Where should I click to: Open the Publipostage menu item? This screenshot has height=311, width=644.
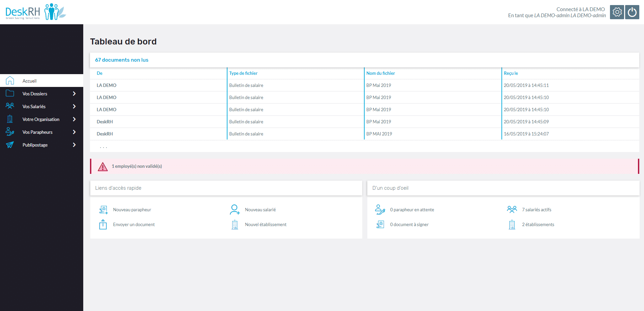(41, 145)
